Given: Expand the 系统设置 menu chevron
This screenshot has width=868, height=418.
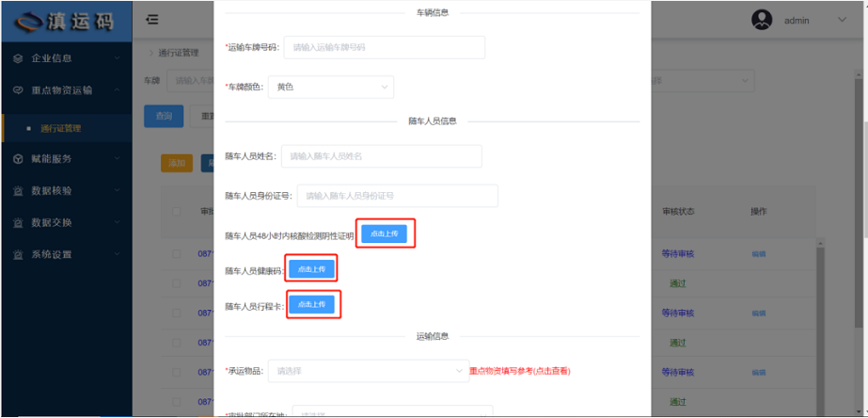Looking at the screenshot, I should point(117,255).
